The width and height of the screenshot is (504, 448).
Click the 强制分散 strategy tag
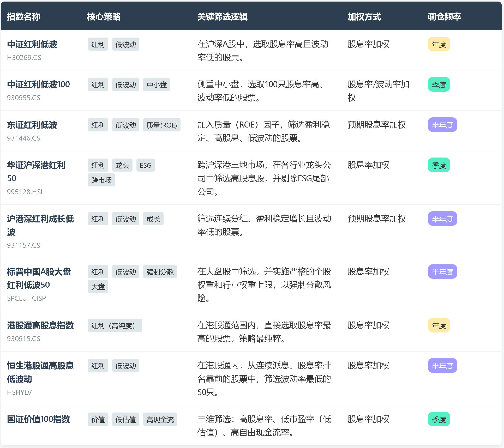pyautogui.click(x=160, y=272)
